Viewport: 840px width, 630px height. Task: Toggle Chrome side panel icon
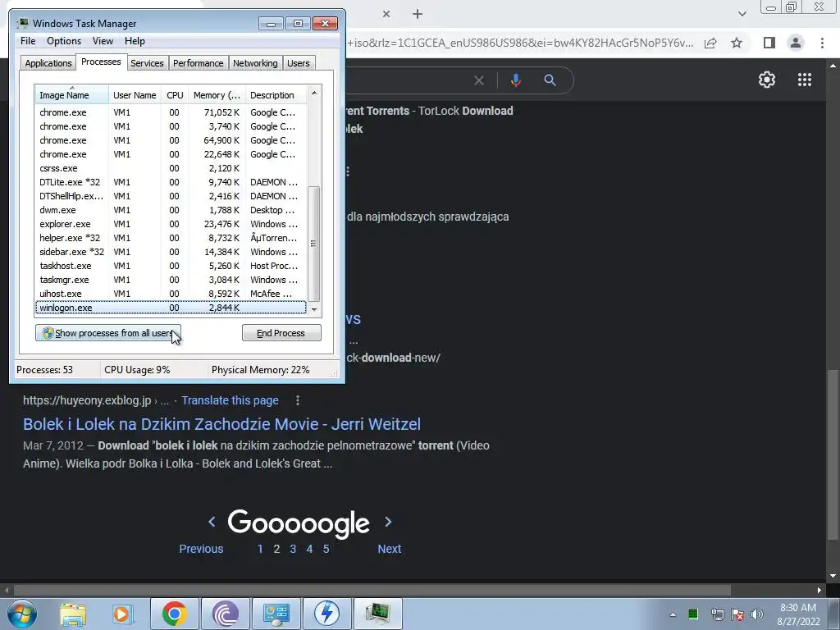coord(769,43)
